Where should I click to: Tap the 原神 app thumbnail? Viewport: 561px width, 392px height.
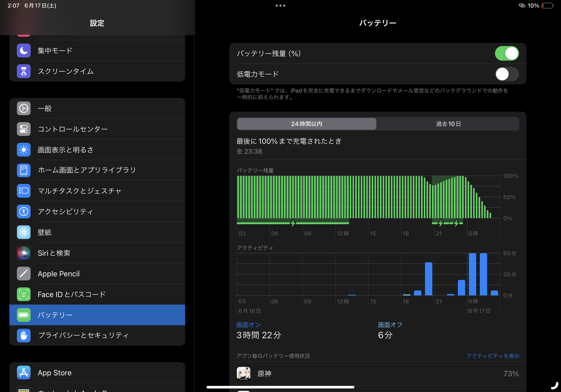pos(243,373)
